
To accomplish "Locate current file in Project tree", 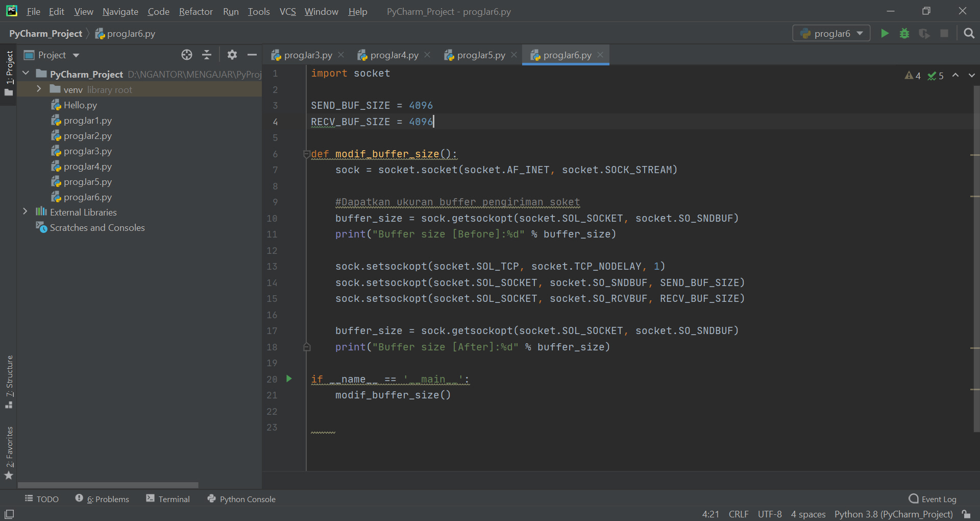I will click(187, 55).
